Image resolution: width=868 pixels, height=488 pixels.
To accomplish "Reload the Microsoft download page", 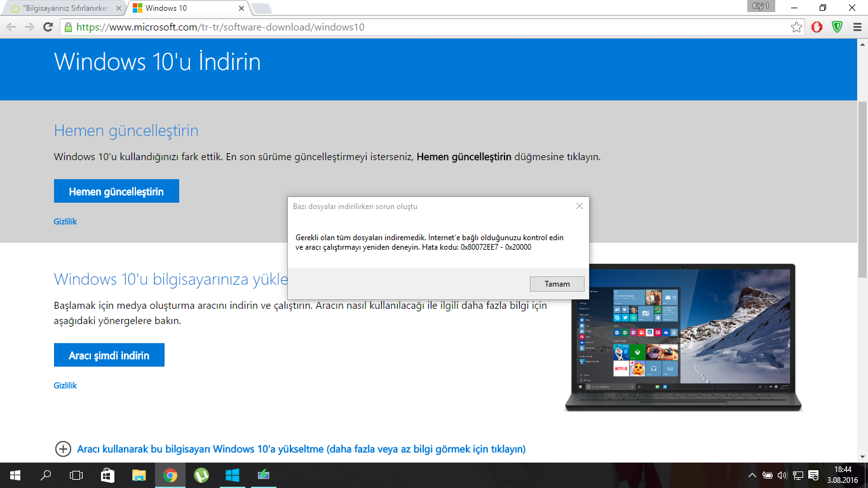I will click(x=48, y=27).
